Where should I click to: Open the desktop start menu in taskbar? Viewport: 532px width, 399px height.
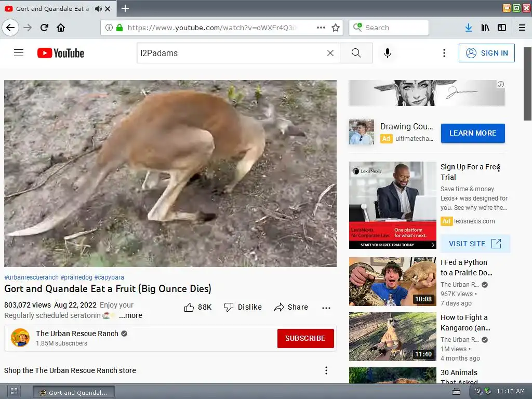14,392
